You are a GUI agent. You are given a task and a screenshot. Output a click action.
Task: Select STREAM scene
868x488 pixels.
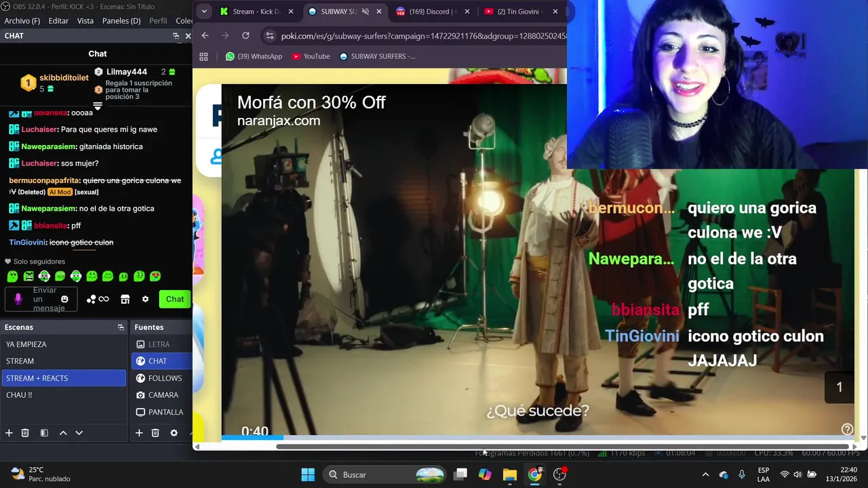click(x=64, y=361)
